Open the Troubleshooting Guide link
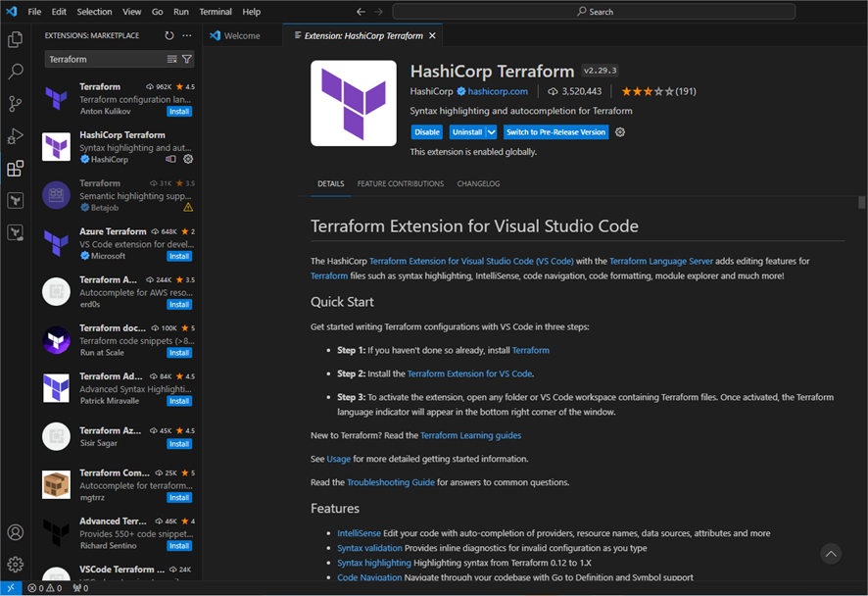 tap(391, 482)
